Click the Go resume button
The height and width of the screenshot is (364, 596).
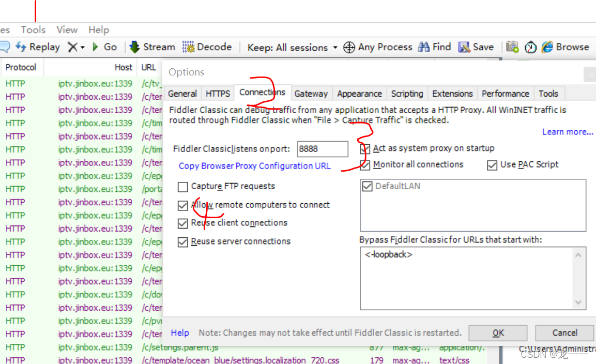pyautogui.click(x=104, y=47)
